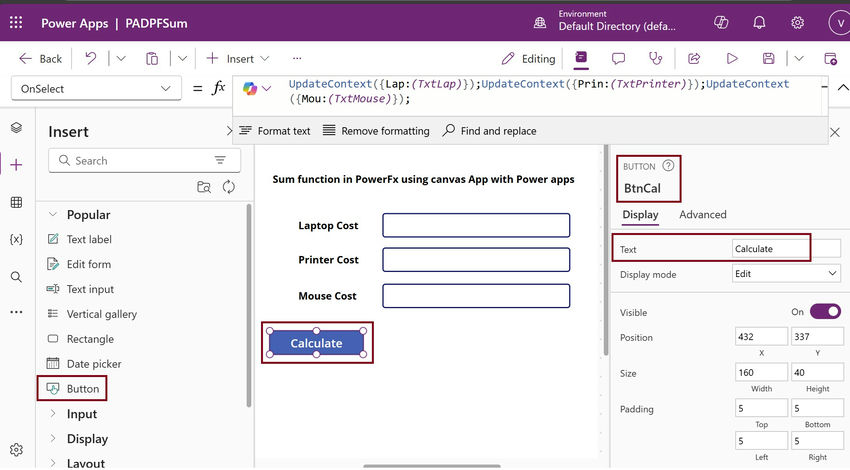Image resolution: width=850 pixels, height=470 pixels.
Task: Switch to the Advanced tab
Action: [x=703, y=215]
